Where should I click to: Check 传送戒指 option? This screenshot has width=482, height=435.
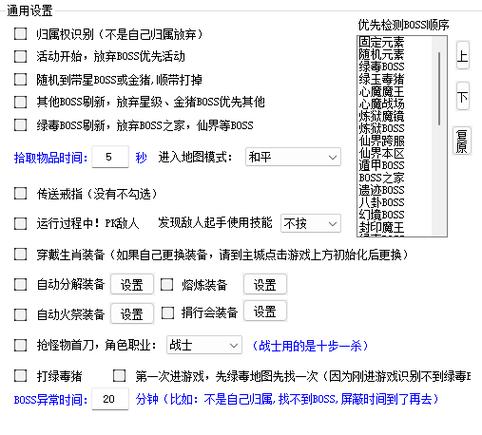pos(20,193)
